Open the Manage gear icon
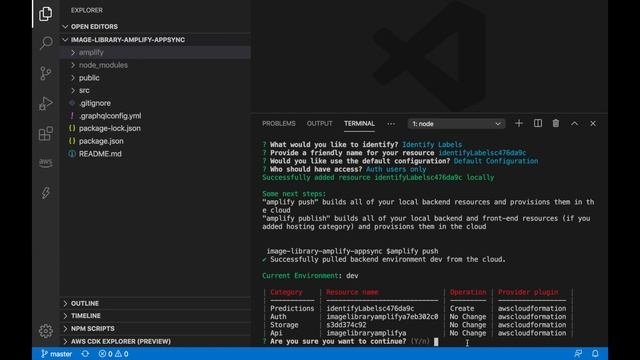The width and height of the screenshot is (640, 360). pos(46,331)
